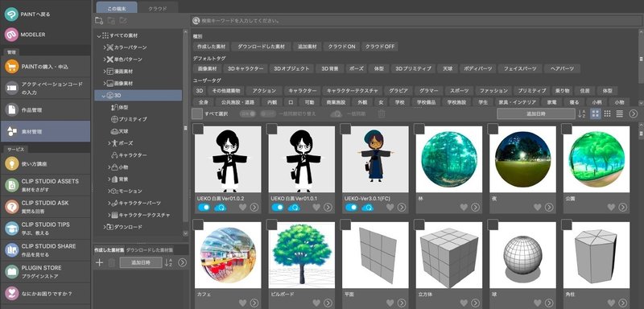Viewport: 644px width, 309px height.
Task: Select checkbox on UEKO 白黒 Ver01.0.2 thumbnail
Action: coord(198,130)
